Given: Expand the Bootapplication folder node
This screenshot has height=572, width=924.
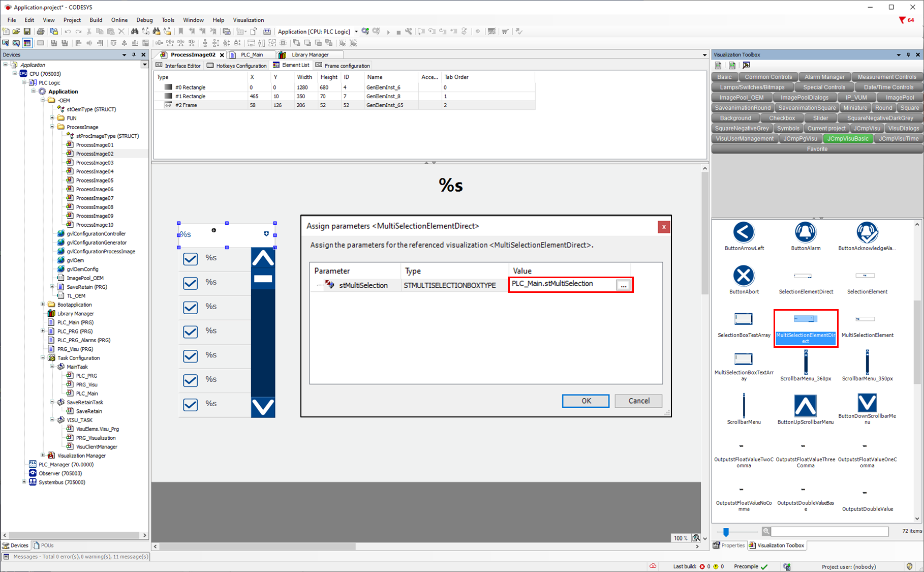Looking at the screenshot, I should (x=43, y=305).
